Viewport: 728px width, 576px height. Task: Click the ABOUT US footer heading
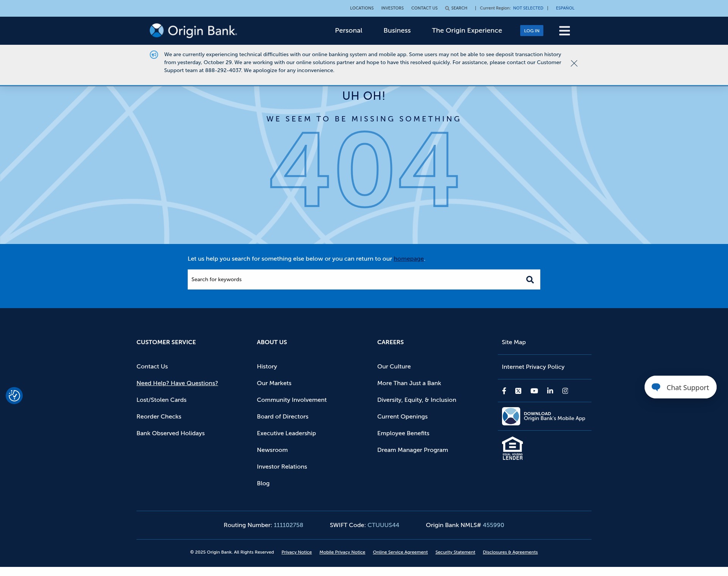(x=272, y=342)
